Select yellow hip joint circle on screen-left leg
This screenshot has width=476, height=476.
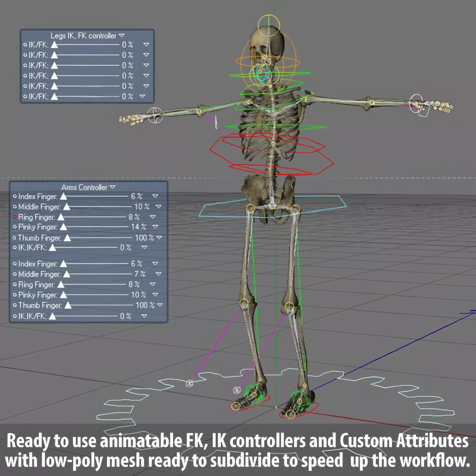tap(250, 209)
